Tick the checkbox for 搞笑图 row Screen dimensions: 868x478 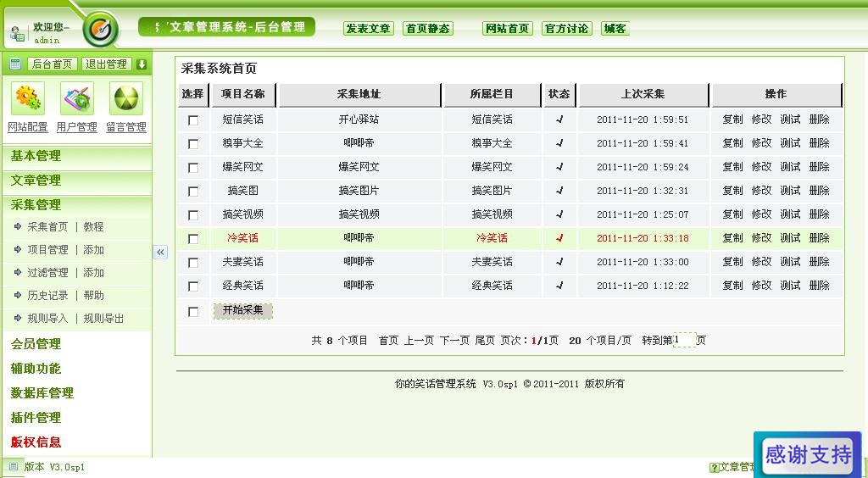click(x=193, y=192)
